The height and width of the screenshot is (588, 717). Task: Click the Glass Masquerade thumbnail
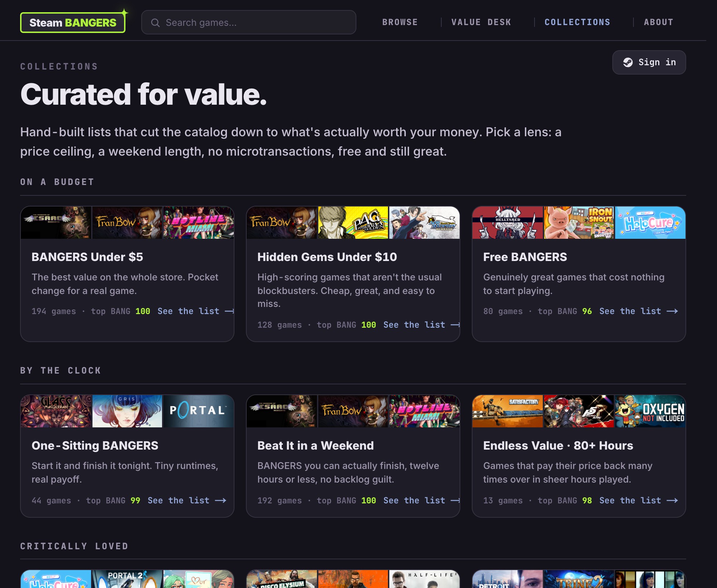56,411
